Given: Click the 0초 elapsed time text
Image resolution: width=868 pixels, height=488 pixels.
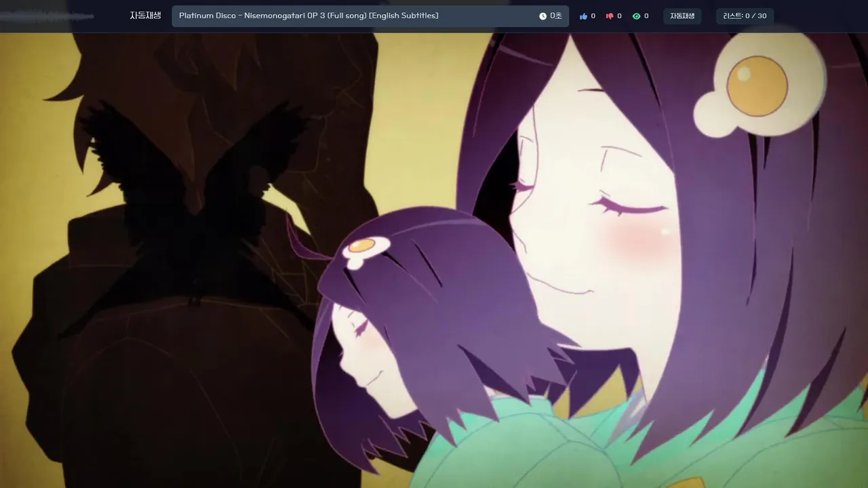Looking at the screenshot, I should pos(556,16).
